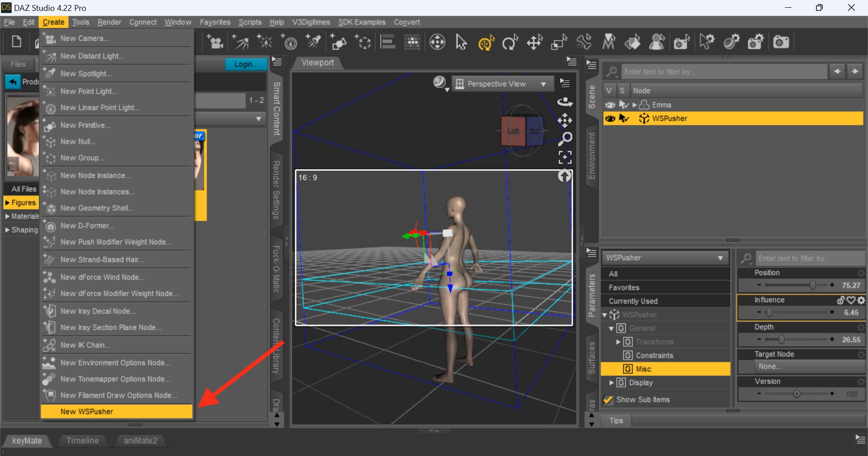This screenshot has height=456, width=868.
Task: Expand the Display parameters group
Action: (612, 383)
